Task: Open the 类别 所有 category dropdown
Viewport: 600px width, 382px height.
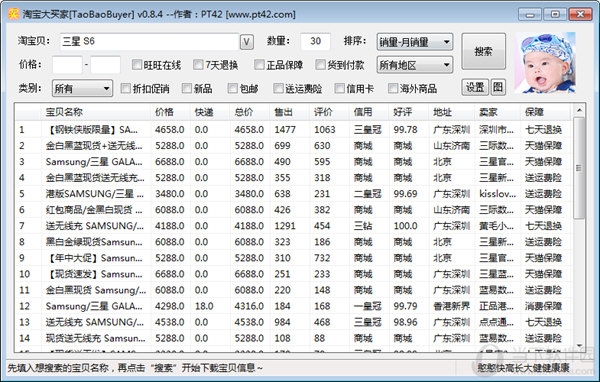Action: (x=82, y=89)
